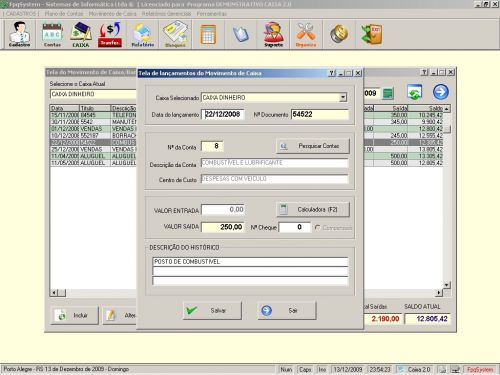Image resolution: width=500 pixels, height=375 pixels.
Task: Click the green calendar icon in background window
Action: [388, 93]
